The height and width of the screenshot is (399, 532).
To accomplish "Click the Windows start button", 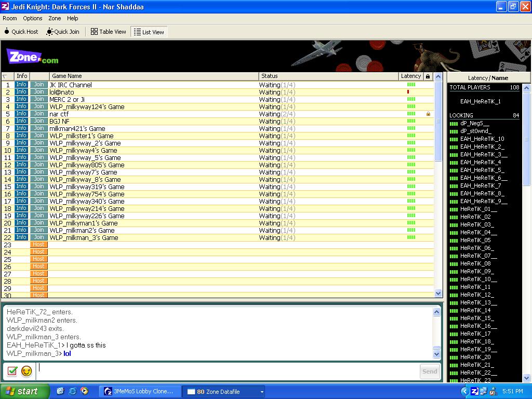I will click(24, 391).
